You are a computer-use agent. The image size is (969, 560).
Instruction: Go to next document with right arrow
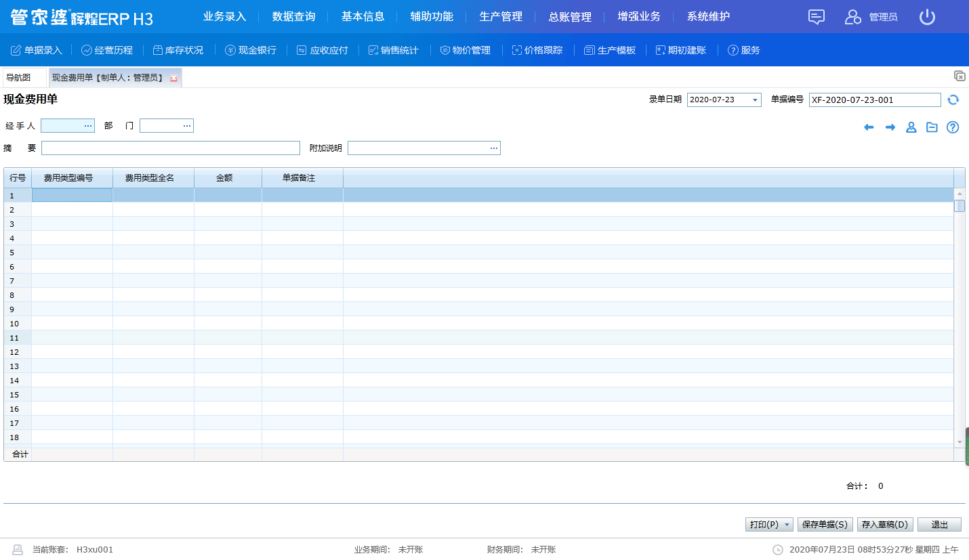pyautogui.click(x=890, y=127)
